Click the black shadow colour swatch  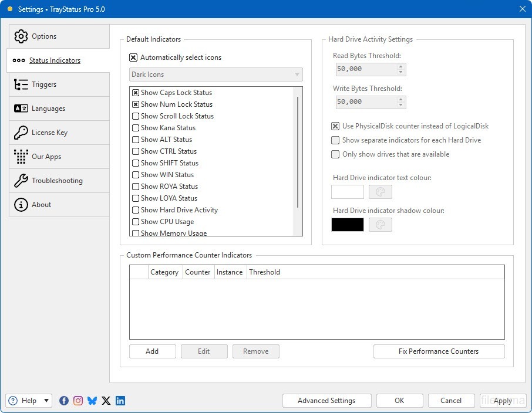tap(348, 225)
